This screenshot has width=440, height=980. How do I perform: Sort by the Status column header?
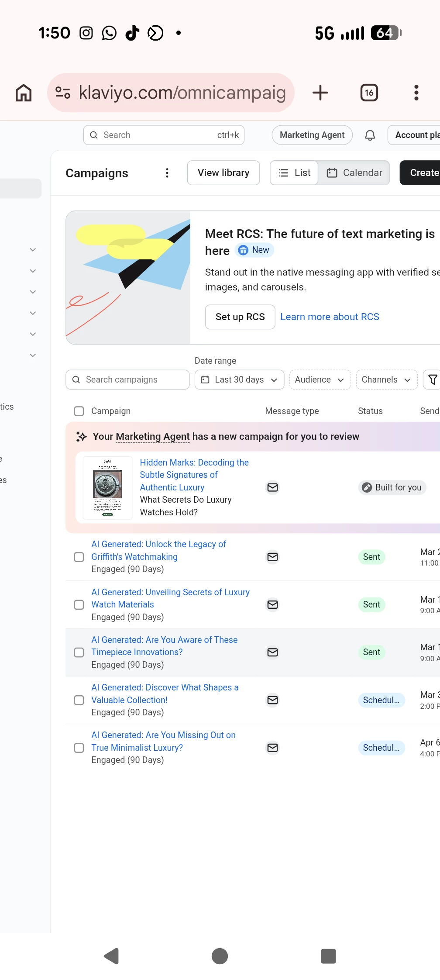370,411
